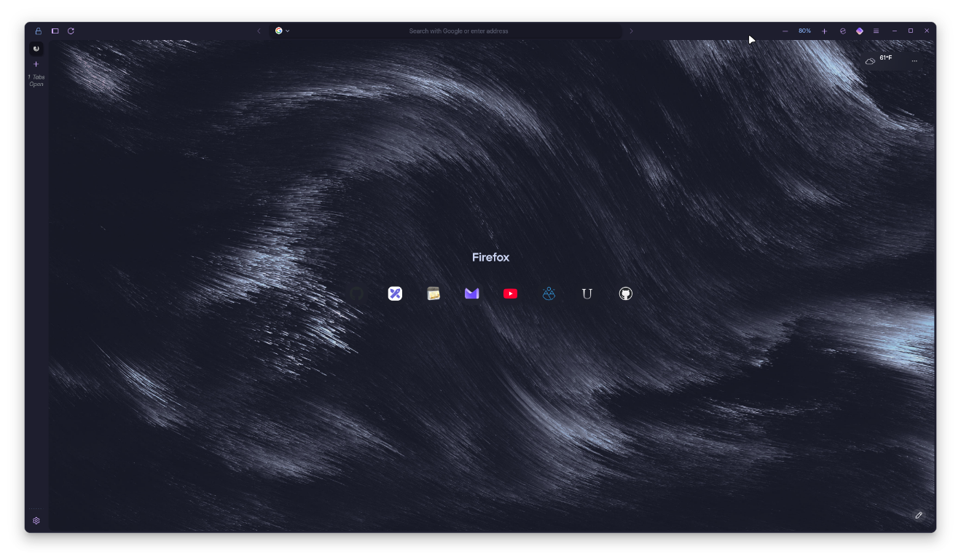Open the purple envelope mail shortcut
The width and height of the screenshot is (961, 560).
tap(471, 293)
